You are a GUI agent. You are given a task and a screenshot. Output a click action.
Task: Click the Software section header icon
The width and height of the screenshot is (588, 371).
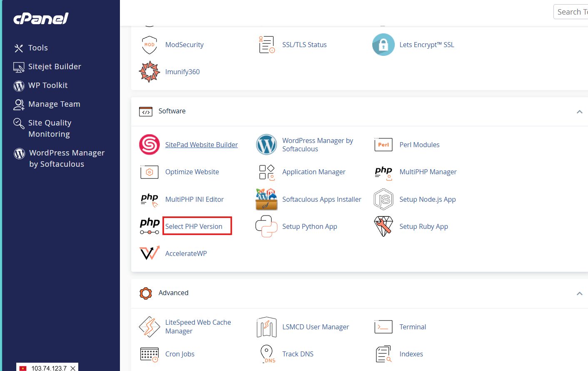point(146,111)
